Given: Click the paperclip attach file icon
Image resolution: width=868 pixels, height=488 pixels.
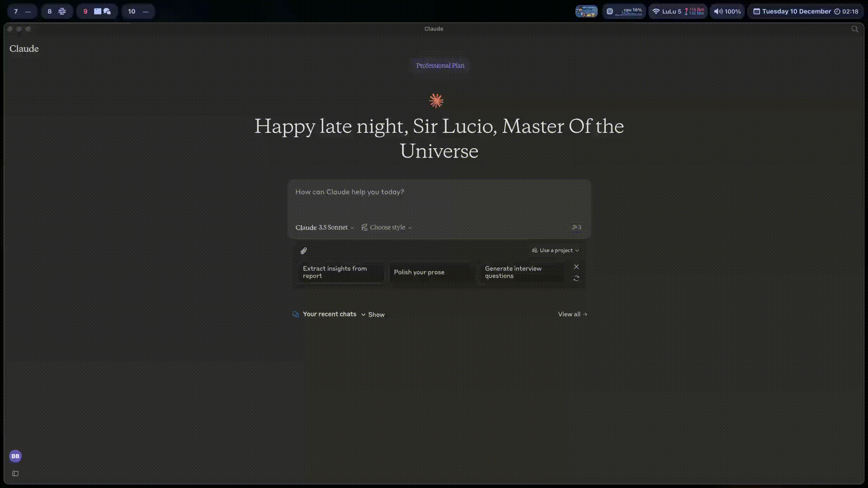Looking at the screenshot, I should pyautogui.click(x=304, y=251).
